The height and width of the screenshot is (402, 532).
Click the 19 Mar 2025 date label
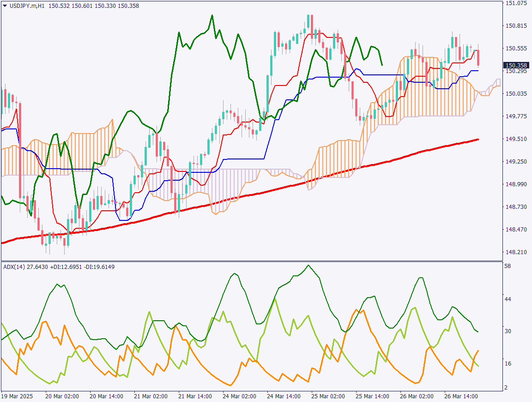tap(18, 396)
